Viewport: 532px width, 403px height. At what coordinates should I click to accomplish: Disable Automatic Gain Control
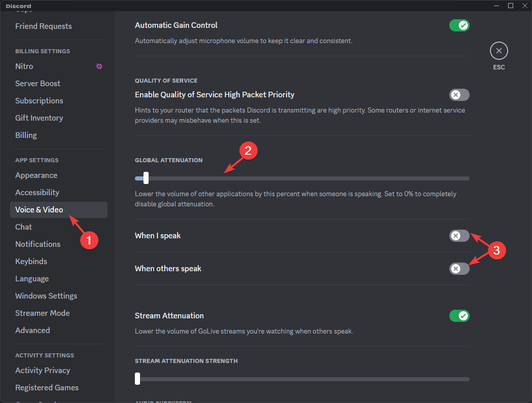pos(459,25)
